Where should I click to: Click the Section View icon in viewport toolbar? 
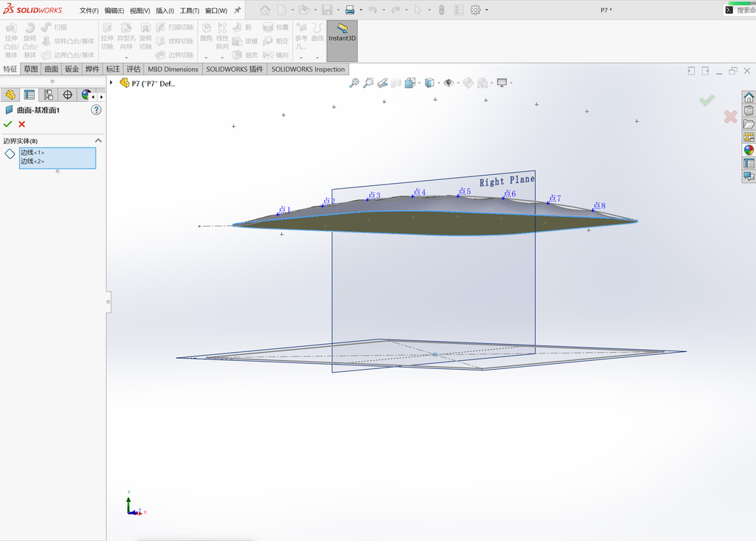pos(396,83)
